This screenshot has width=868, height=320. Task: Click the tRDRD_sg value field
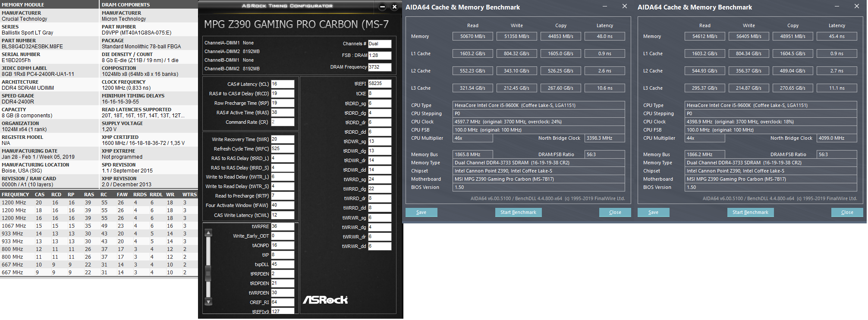point(380,104)
